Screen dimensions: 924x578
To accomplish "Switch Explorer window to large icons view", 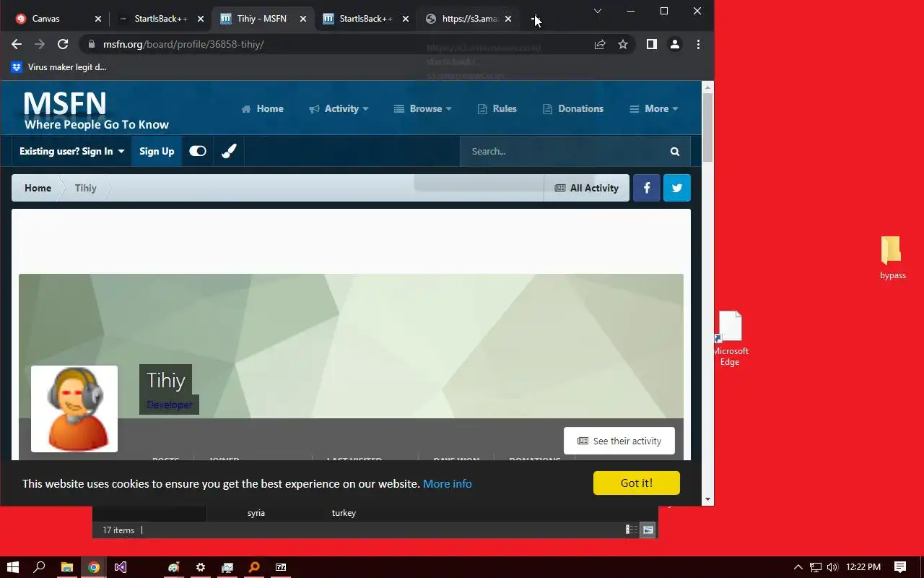I will [648, 530].
